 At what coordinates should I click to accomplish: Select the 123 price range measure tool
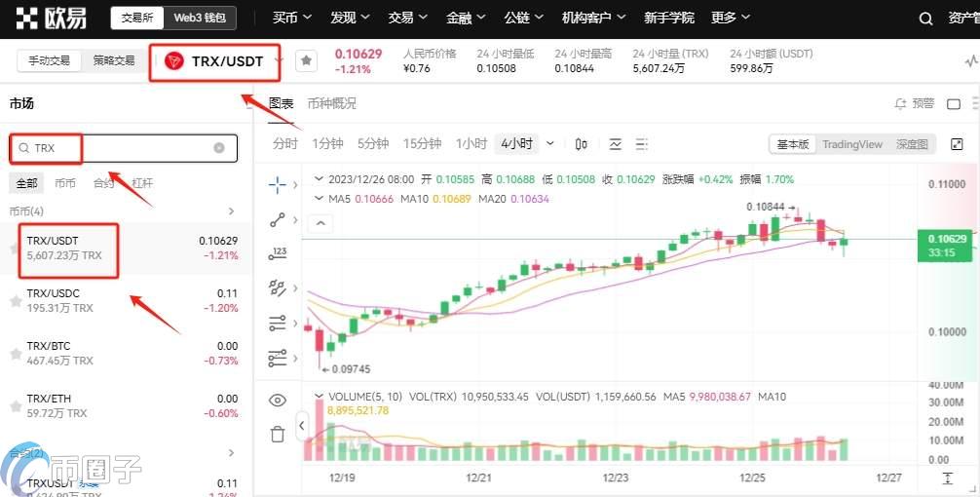pos(277,253)
